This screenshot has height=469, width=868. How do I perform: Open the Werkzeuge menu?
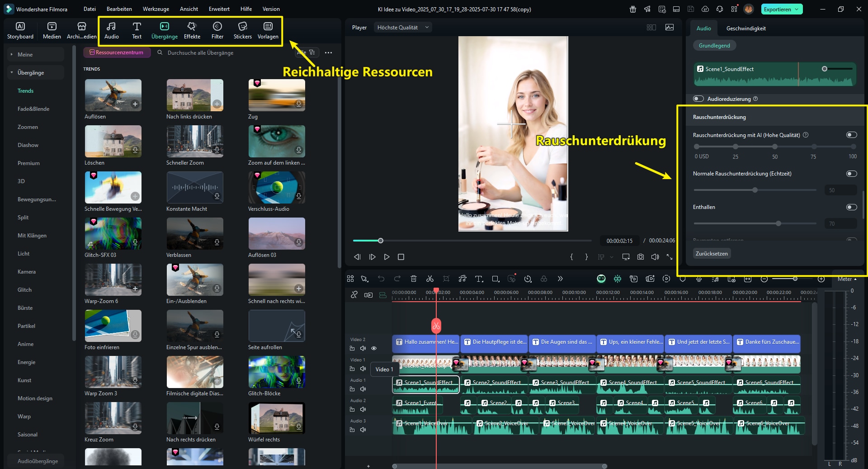tap(156, 9)
